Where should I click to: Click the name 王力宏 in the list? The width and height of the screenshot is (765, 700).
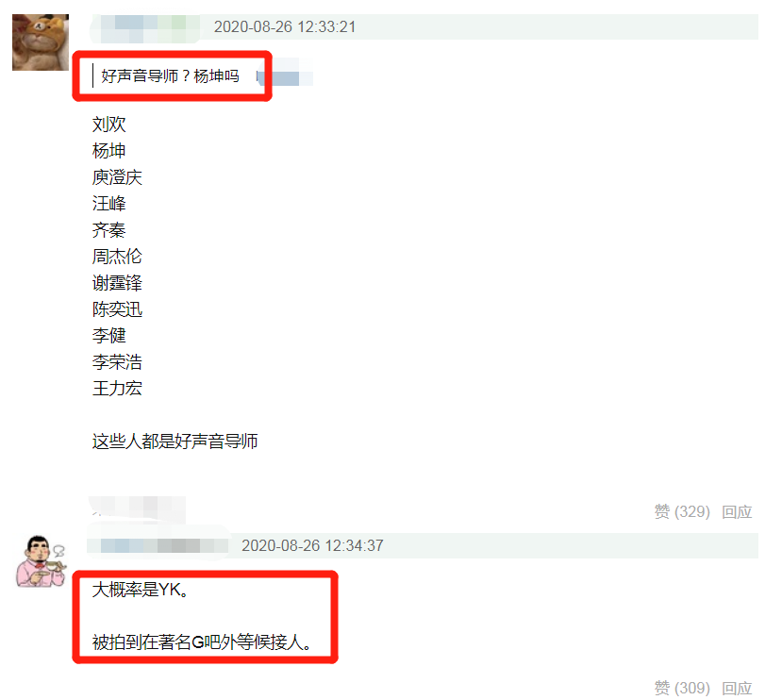(x=117, y=389)
